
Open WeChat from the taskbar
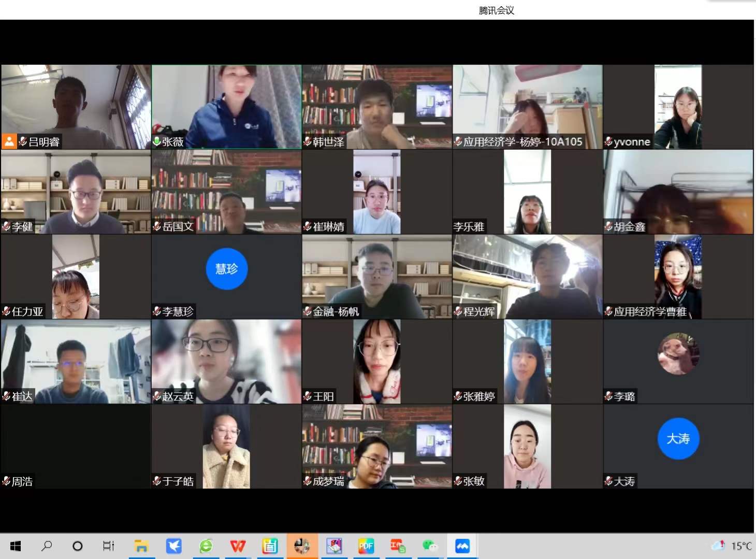tap(430, 546)
